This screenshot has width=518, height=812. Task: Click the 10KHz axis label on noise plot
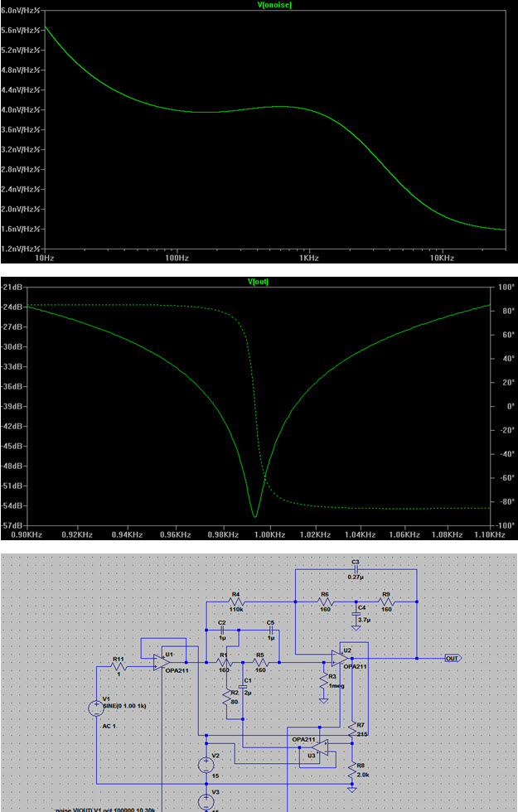pos(442,258)
